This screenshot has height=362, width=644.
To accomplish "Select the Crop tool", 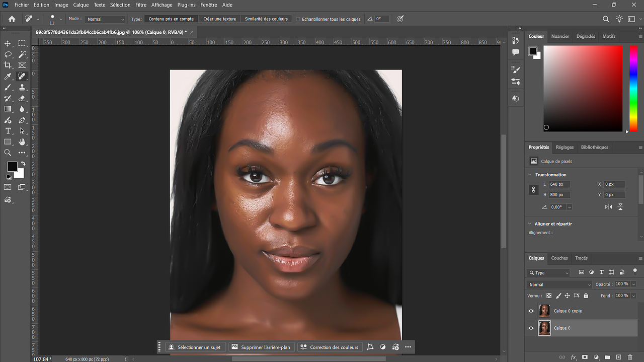I will [8, 65].
